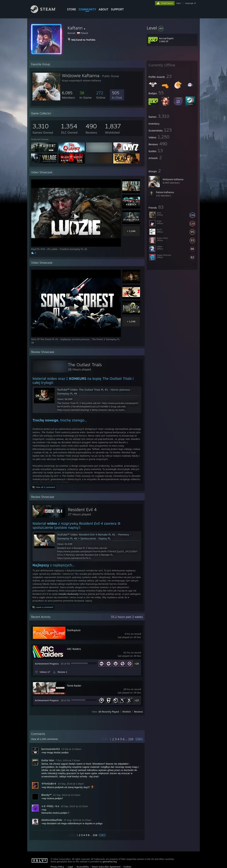Open the 3K+ badge under Badges
Image resolution: width=227 pixels, height=868 pixels.
coord(153,101)
